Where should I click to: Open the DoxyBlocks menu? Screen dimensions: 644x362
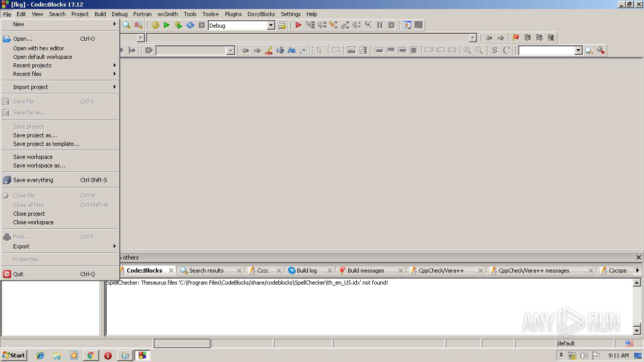coord(261,14)
